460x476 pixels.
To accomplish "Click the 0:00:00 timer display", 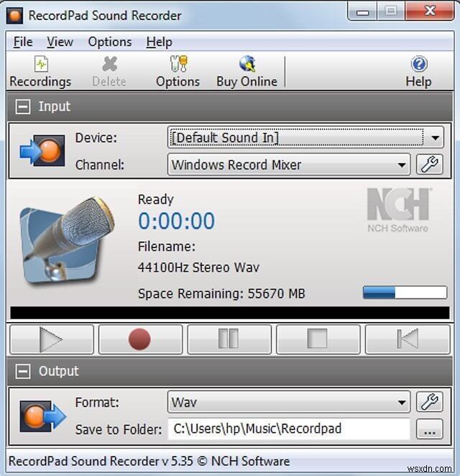I will tap(176, 221).
